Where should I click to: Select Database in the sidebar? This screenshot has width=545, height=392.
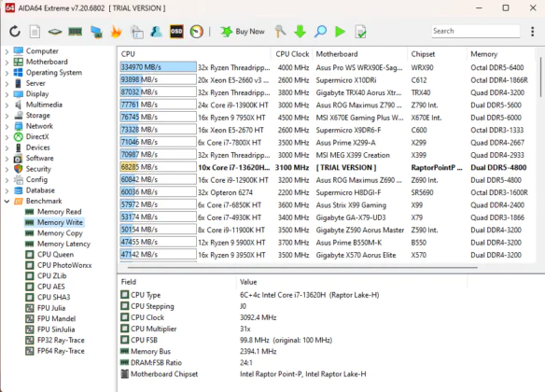pyautogui.click(x=40, y=190)
